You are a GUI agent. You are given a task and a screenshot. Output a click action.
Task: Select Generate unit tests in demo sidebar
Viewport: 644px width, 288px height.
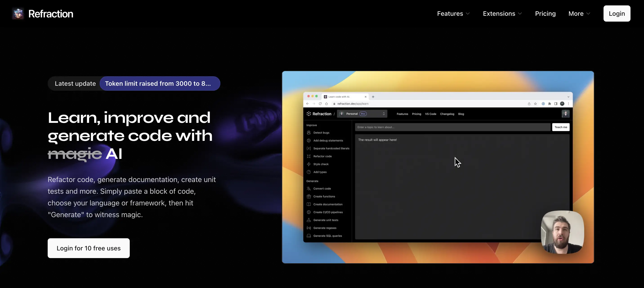coord(326,220)
